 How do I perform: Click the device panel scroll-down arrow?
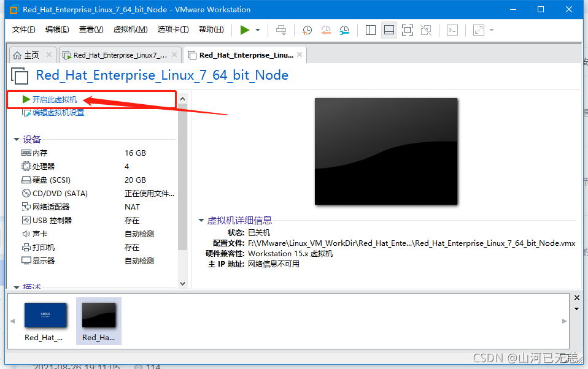(183, 284)
